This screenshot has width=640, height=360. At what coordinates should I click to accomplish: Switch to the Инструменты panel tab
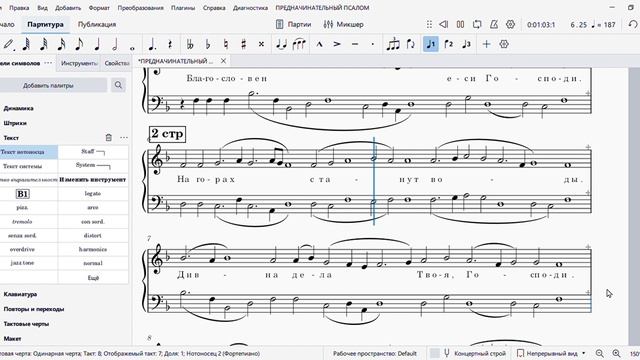click(x=79, y=63)
